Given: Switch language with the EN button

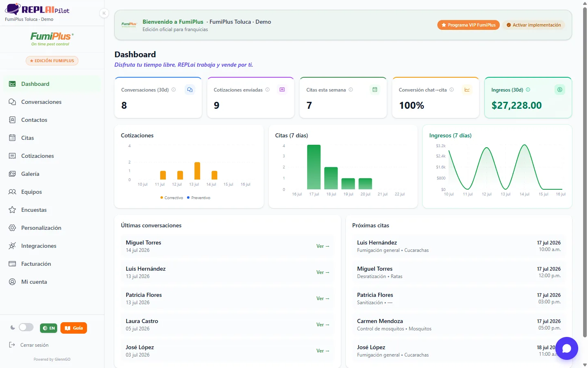Looking at the screenshot, I should pos(49,328).
